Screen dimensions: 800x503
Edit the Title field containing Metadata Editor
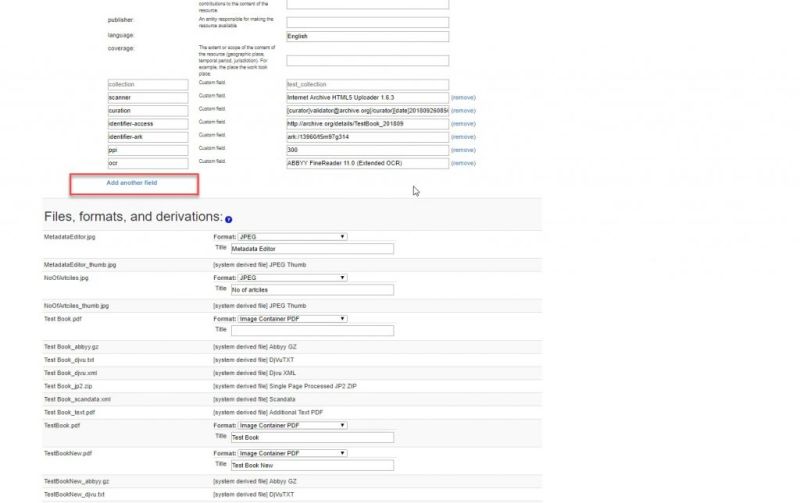pos(312,249)
